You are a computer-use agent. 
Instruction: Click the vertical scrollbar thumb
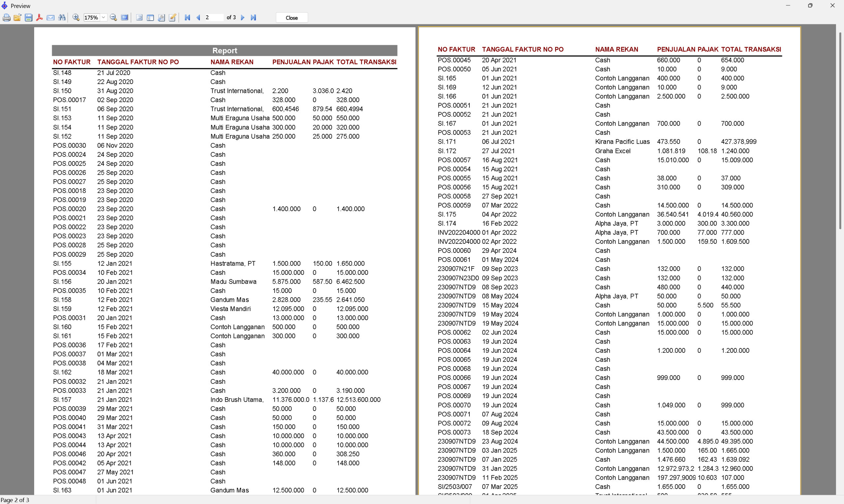pos(840,131)
